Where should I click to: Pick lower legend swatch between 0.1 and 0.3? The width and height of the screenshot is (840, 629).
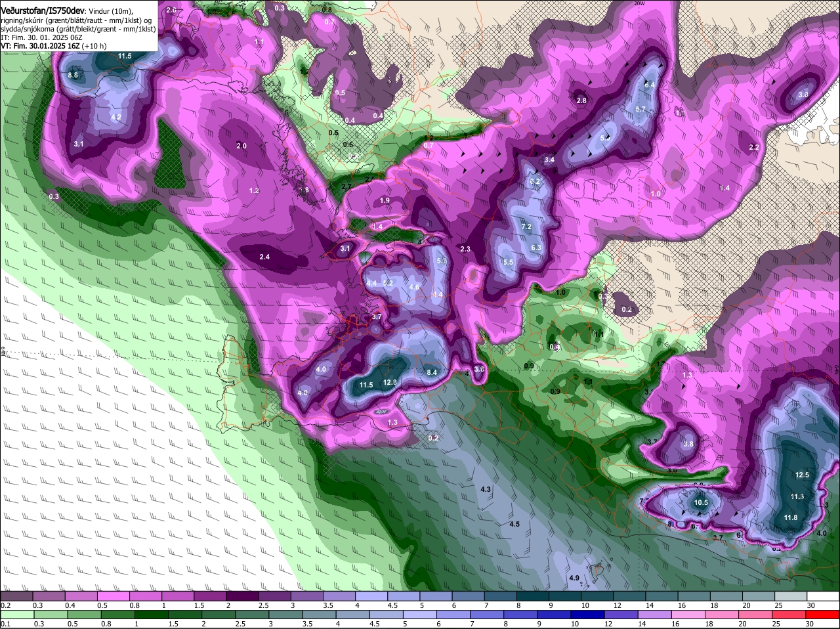pyautogui.click(x=16, y=615)
